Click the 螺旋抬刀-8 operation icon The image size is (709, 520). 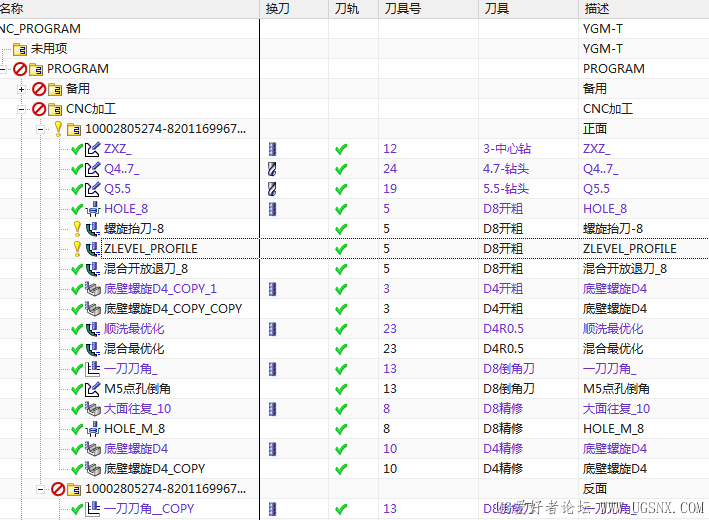pyautogui.click(x=93, y=229)
